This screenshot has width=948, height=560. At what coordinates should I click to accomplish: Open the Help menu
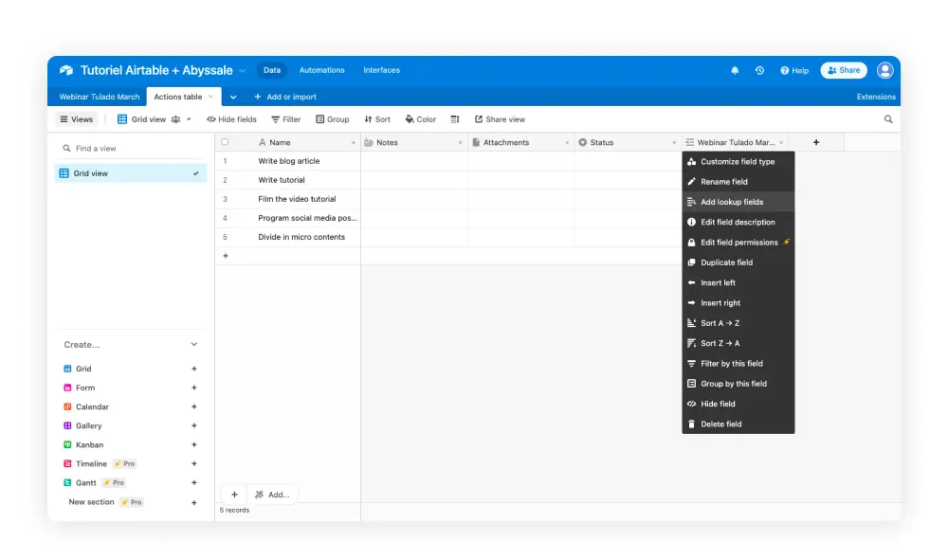pyautogui.click(x=793, y=71)
